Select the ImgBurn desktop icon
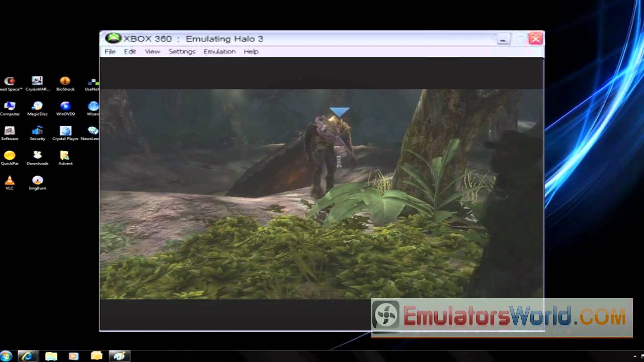 tap(37, 183)
